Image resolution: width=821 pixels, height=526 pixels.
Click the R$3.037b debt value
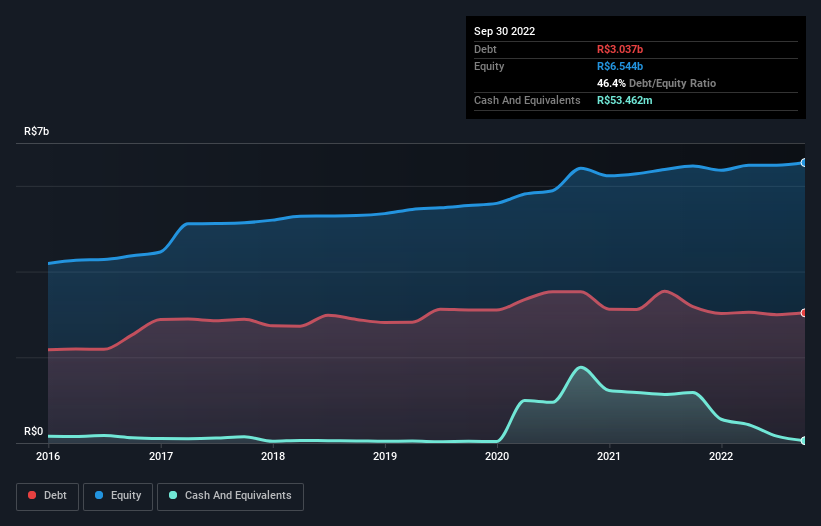[620, 49]
